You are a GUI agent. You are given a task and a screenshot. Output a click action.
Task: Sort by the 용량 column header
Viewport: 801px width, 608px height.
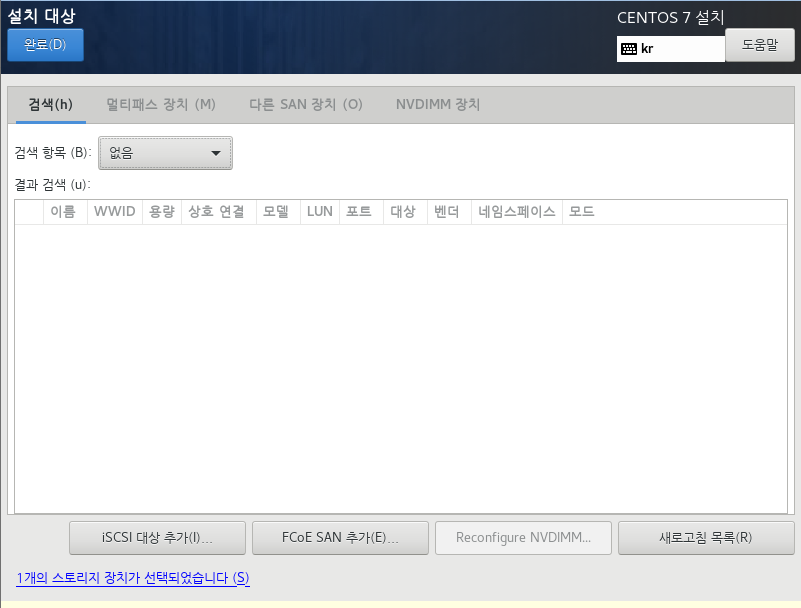coord(162,212)
